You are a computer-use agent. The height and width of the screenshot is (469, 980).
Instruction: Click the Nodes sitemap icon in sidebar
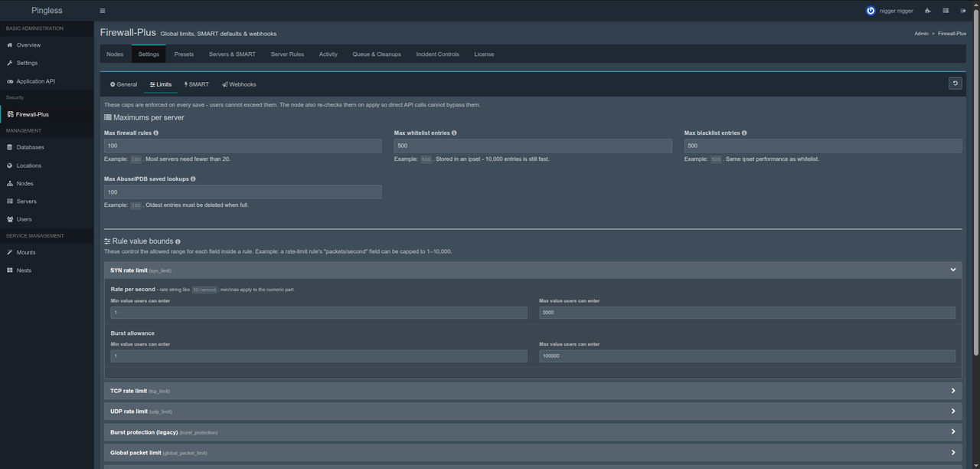click(x=10, y=183)
